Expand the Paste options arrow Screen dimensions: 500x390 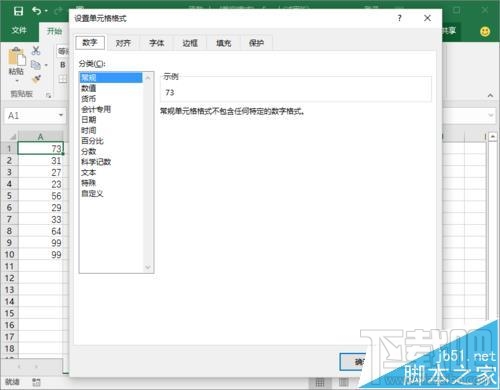pyautogui.click(x=16, y=80)
